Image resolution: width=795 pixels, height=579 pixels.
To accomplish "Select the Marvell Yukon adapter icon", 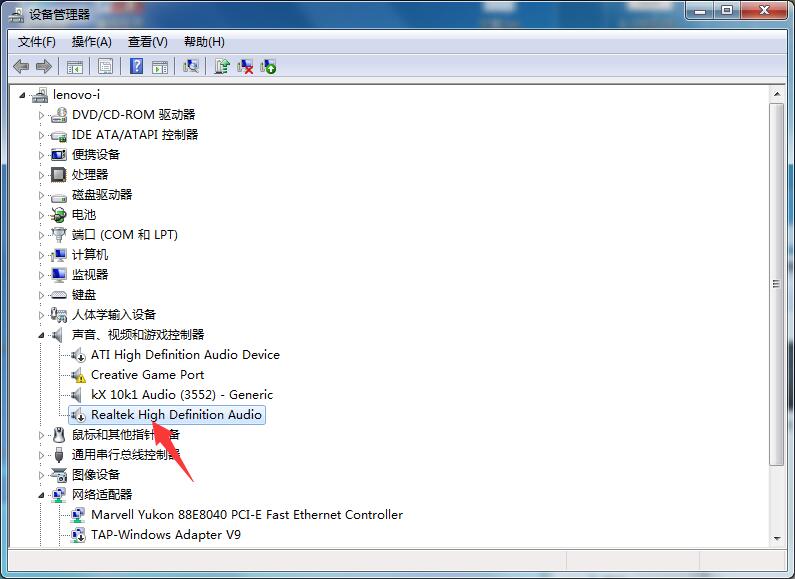I will 78,515.
